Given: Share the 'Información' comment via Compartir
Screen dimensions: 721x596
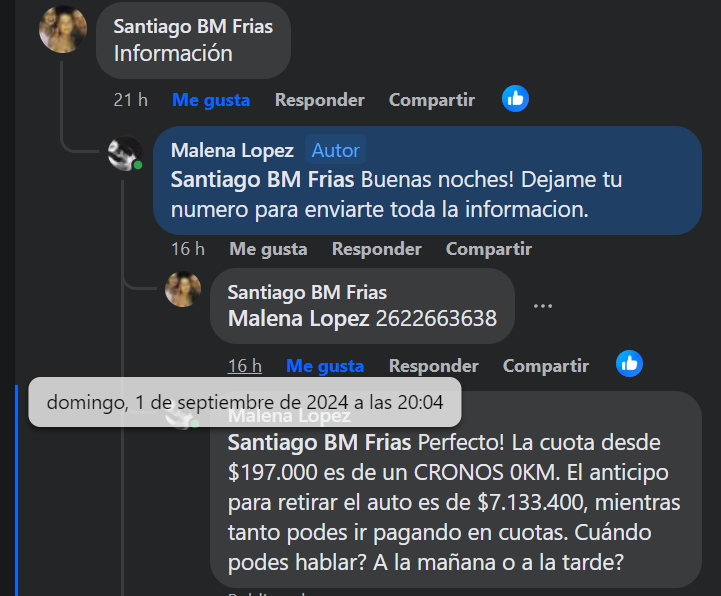Looking at the screenshot, I should [x=431, y=100].
